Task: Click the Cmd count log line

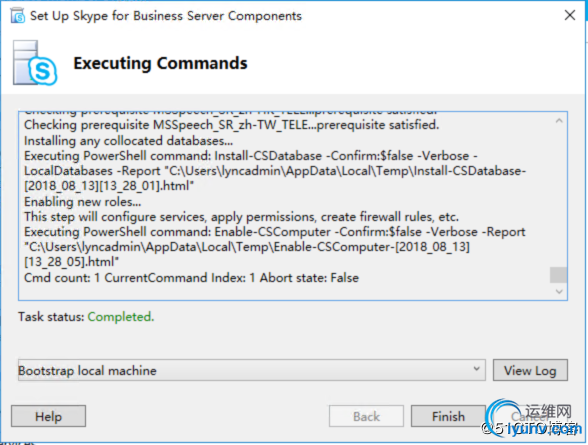Action: (x=191, y=278)
